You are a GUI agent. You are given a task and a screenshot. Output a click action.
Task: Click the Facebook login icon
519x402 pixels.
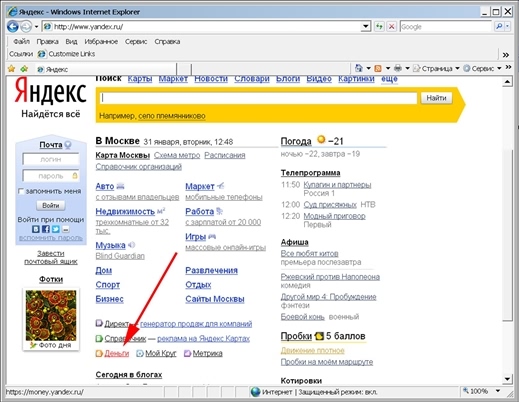pos(46,229)
